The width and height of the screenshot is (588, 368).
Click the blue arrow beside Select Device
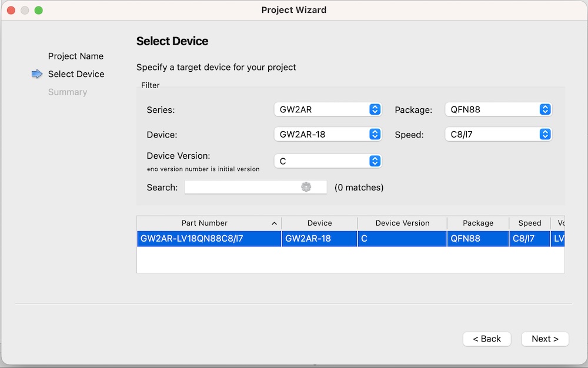coord(37,74)
